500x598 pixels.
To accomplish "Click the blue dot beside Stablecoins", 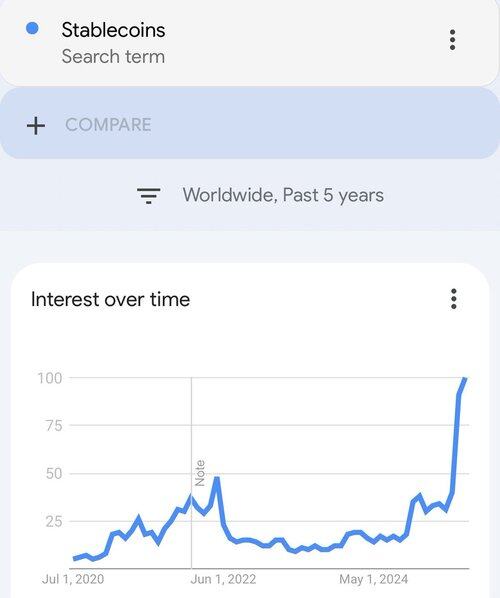I will 32,28.
